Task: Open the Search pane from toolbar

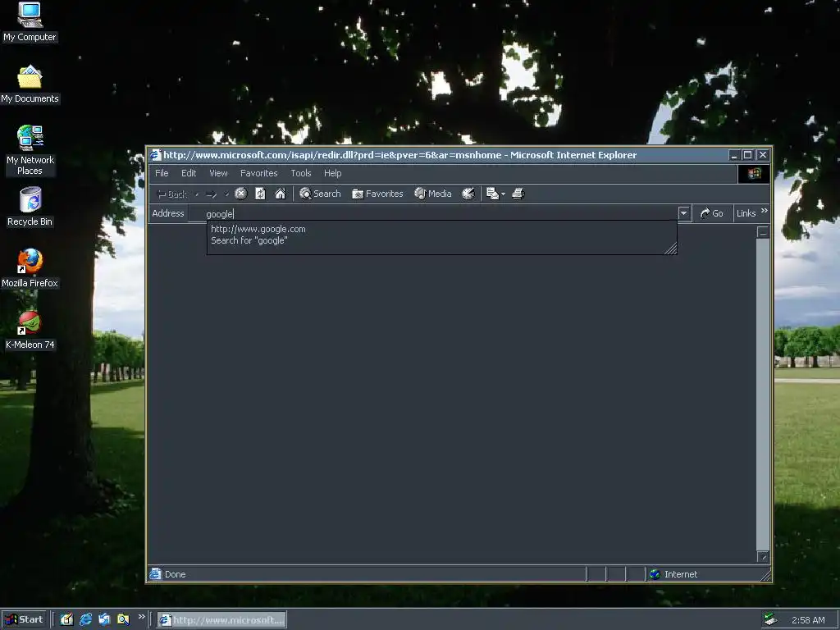Action: click(321, 194)
